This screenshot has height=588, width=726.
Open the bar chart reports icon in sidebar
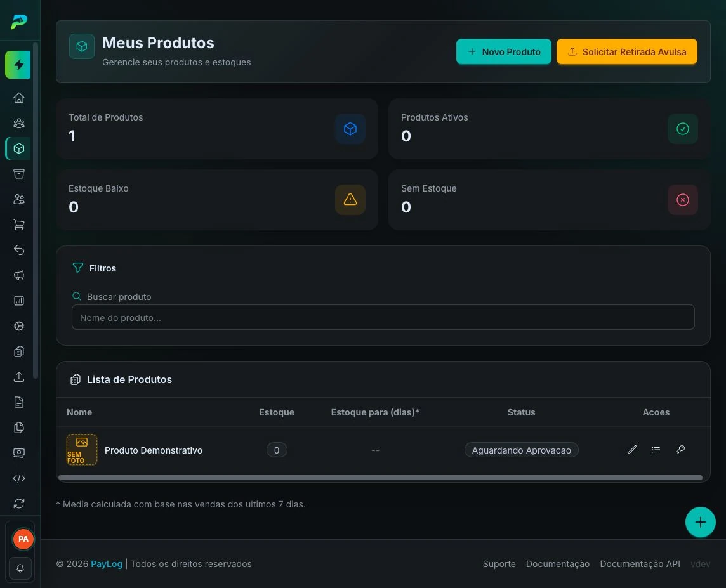click(19, 301)
